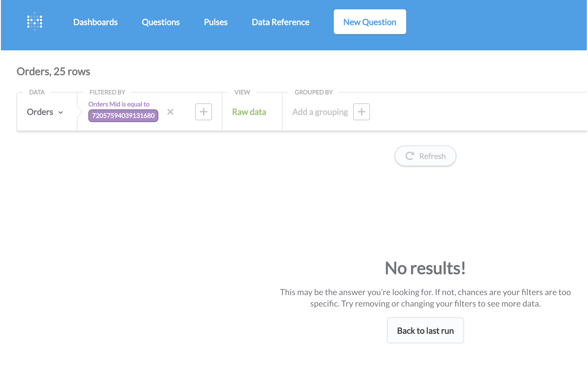Click the chevron arrow beside Orders

click(61, 112)
